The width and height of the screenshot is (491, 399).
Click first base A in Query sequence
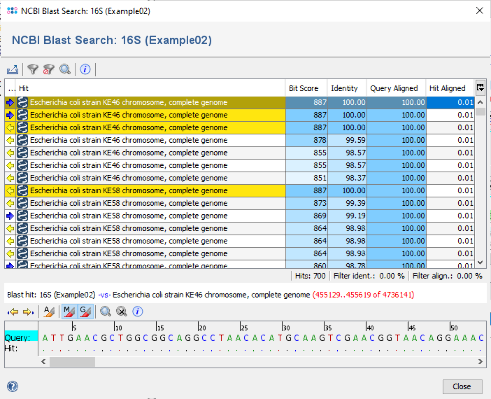click(45, 338)
